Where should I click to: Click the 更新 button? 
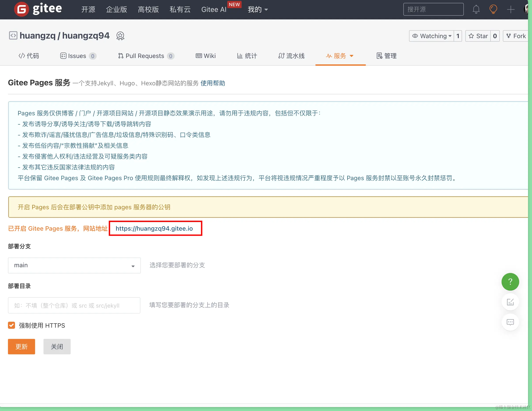point(21,347)
